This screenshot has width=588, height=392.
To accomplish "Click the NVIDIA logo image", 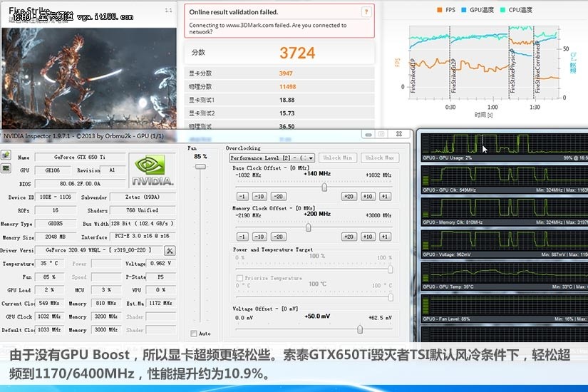I will coord(153,170).
